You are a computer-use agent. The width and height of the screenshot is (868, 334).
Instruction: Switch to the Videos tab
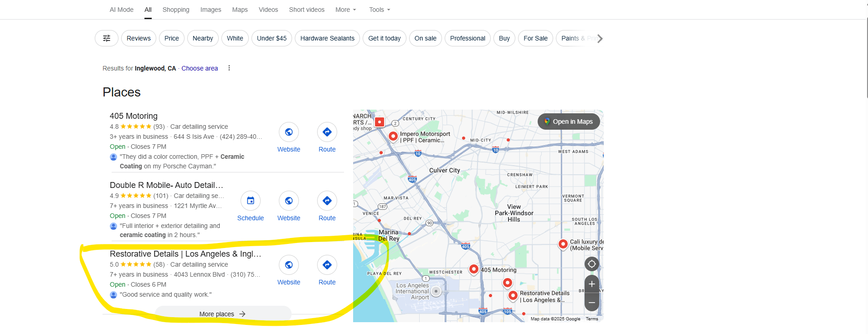(268, 10)
